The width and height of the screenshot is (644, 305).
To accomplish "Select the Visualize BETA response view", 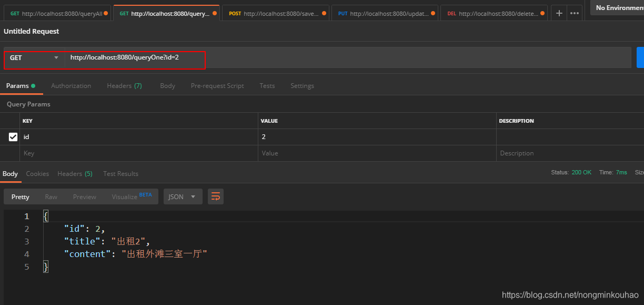I will tap(132, 196).
